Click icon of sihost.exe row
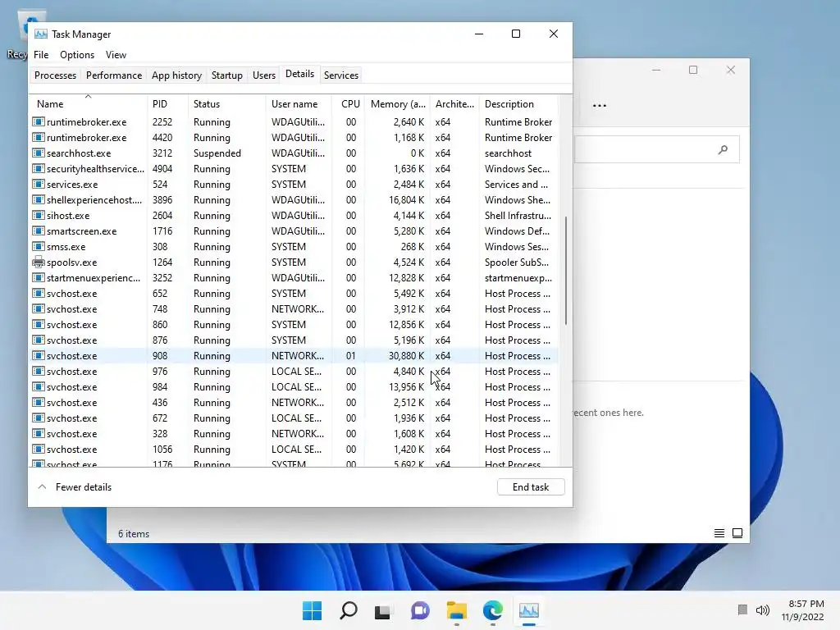Screen dimensions: 840x630 (x=38, y=216)
